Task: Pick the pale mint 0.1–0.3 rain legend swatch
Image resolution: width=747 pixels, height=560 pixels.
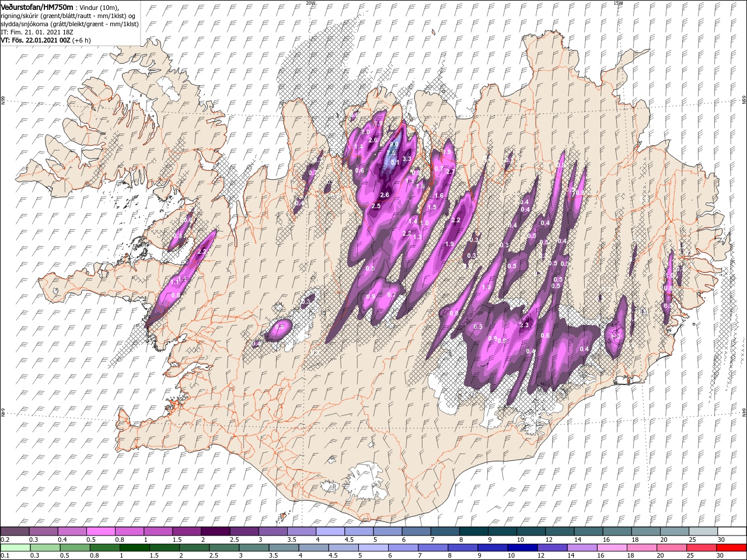Action: (x=15, y=547)
